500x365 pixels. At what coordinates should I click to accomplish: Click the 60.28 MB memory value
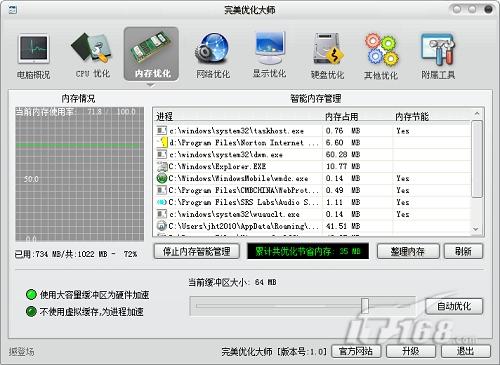coord(343,154)
